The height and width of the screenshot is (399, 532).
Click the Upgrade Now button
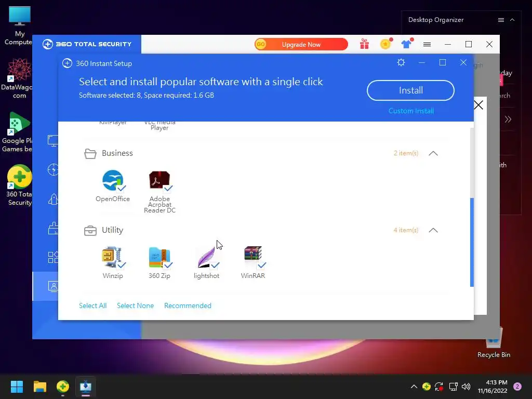click(301, 45)
